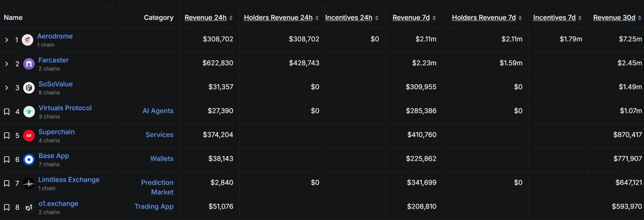Image resolution: width=644 pixels, height=220 pixels.
Task: Click Superchain's $374,204 revenue value
Action: pos(218,135)
